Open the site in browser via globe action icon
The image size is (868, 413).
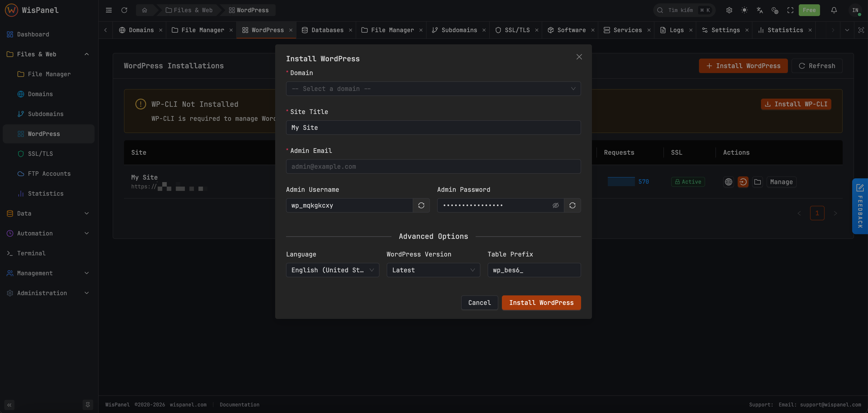click(729, 182)
